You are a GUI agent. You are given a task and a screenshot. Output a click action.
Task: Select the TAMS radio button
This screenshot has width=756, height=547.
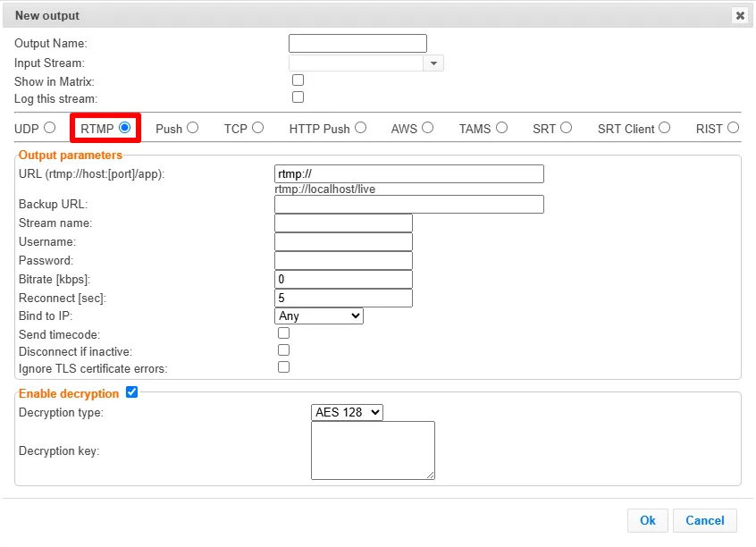(502, 128)
